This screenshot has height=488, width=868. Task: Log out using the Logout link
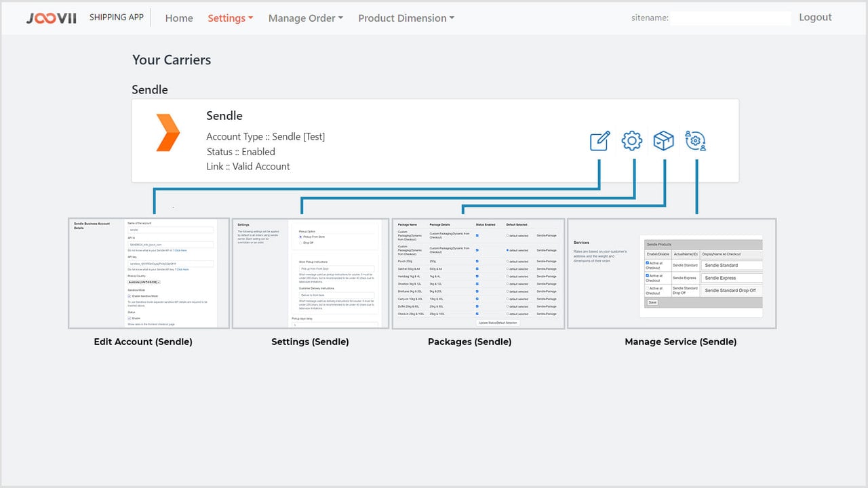coord(815,18)
